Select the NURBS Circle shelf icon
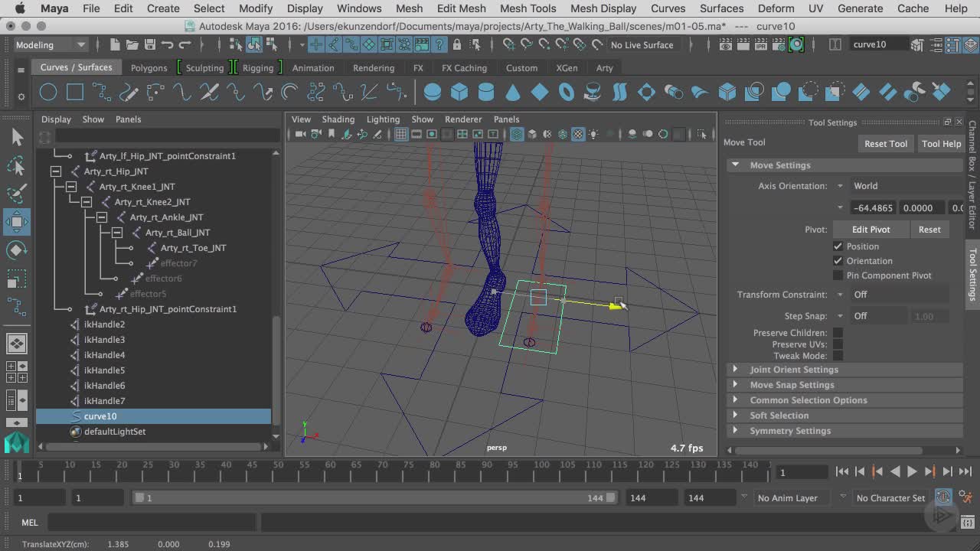This screenshot has width=980, height=551. tap(48, 93)
